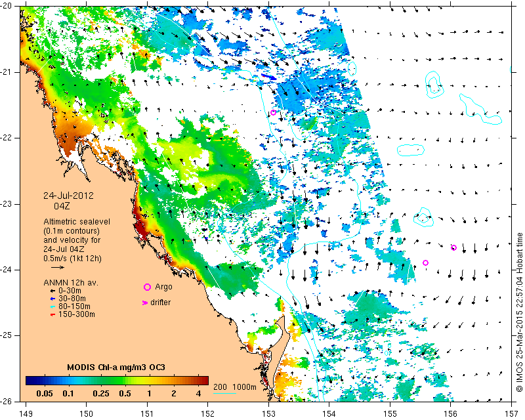
Task: Click the '80-150m' depth label
Action: coord(74,306)
